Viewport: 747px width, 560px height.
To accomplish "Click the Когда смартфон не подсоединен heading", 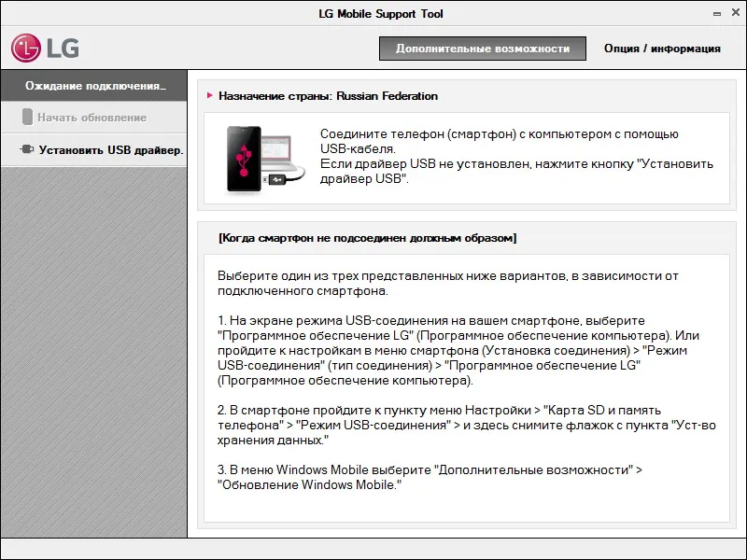I will [367, 238].
